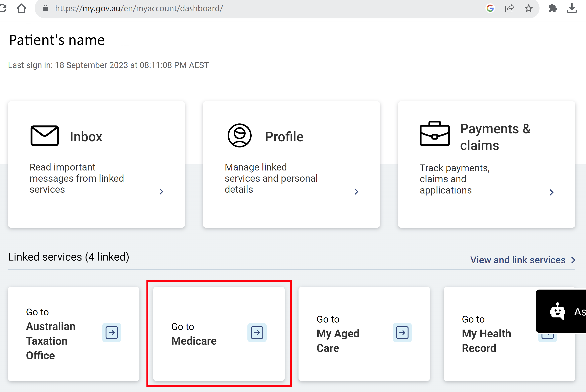Click the Inbox envelope icon

44,136
